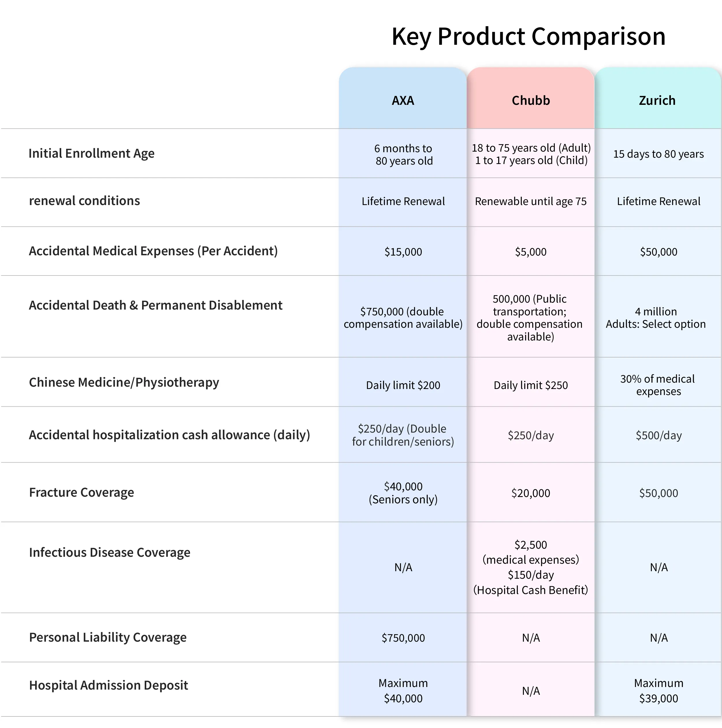Select Accidental Death & Permanent Disablement label

(x=156, y=305)
